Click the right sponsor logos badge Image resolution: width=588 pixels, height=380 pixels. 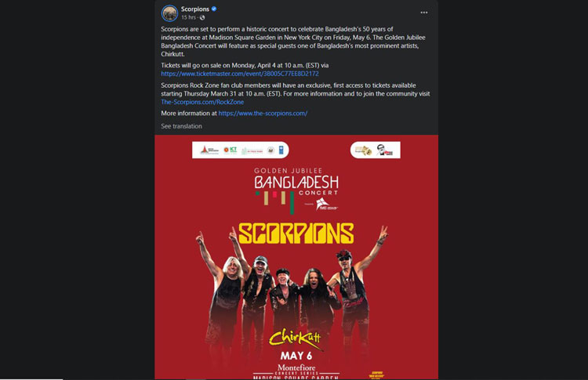(x=376, y=150)
